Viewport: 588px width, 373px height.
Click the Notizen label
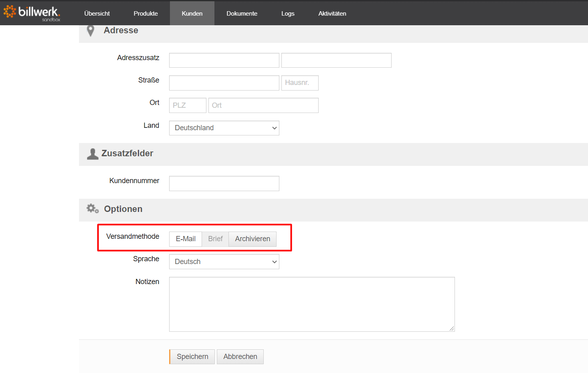[x=147, y=282]
